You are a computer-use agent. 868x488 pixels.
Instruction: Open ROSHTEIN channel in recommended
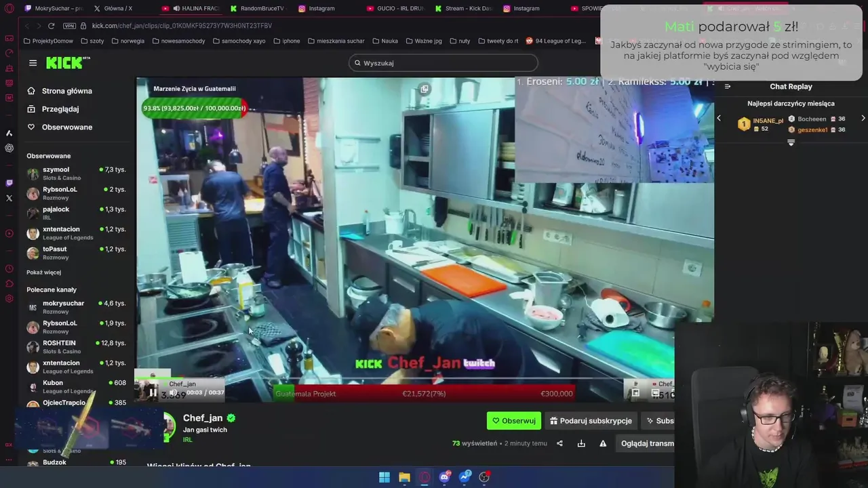(76, 346)
